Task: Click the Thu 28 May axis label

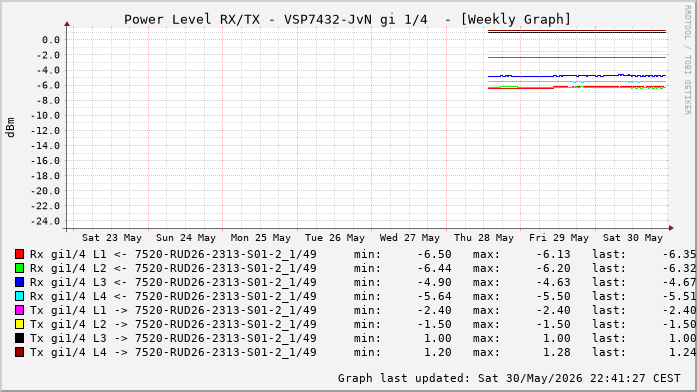Action: (484, 238)
